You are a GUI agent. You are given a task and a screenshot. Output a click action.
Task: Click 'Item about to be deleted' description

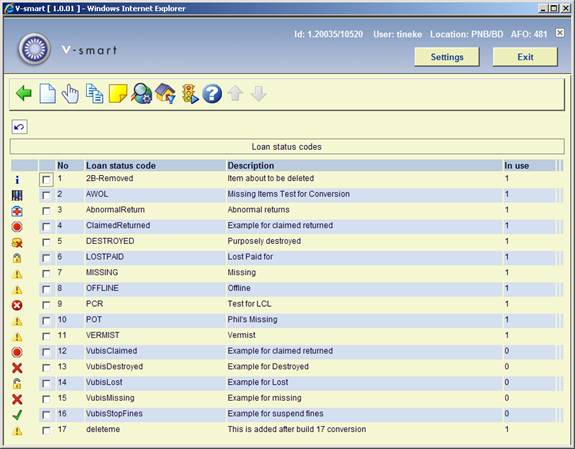[271, 178]
